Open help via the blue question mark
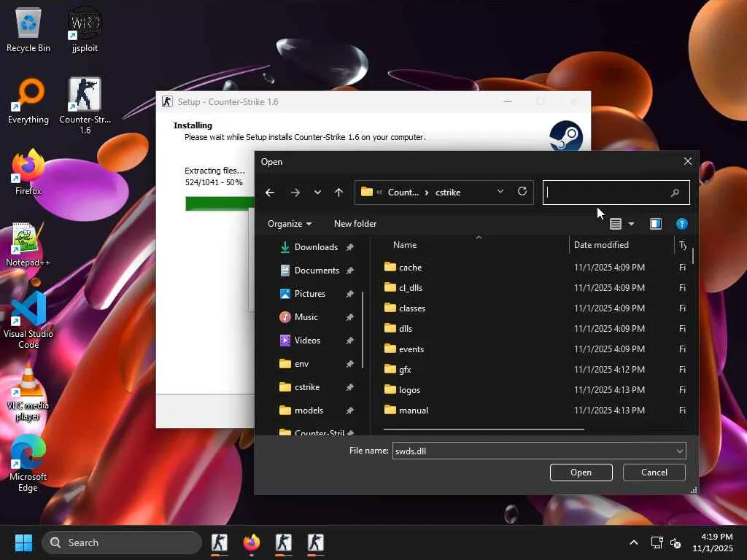Screen dimensions: 747x560 tap(682, 224)
